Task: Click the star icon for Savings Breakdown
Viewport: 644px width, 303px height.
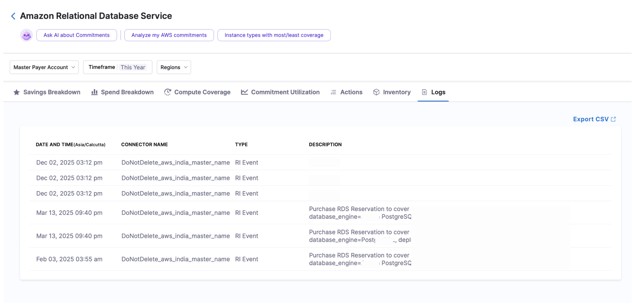Action: point(17,92)
